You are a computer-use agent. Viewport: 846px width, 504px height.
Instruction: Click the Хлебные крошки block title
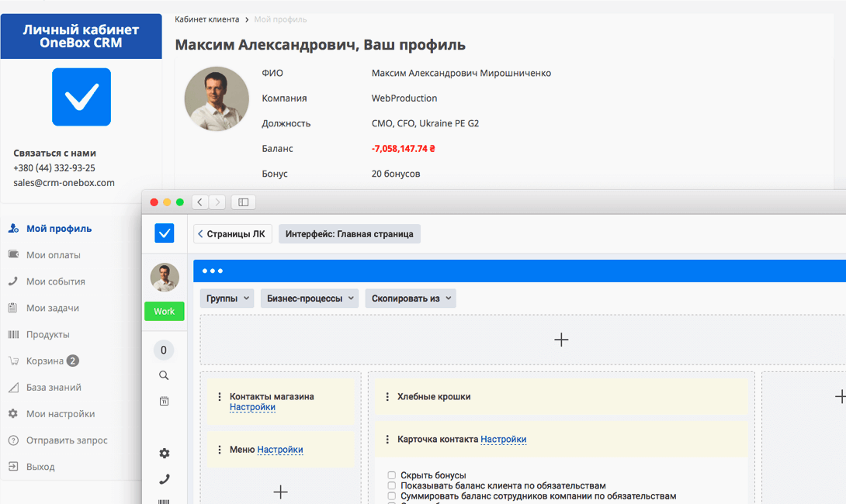[434, 397]
